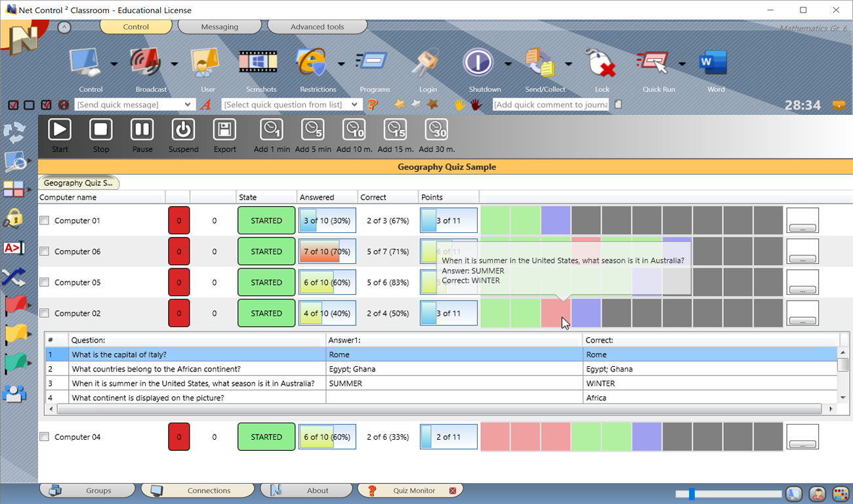
Task: Tick the Computer 02 checkbox
Action: (44, 313)
